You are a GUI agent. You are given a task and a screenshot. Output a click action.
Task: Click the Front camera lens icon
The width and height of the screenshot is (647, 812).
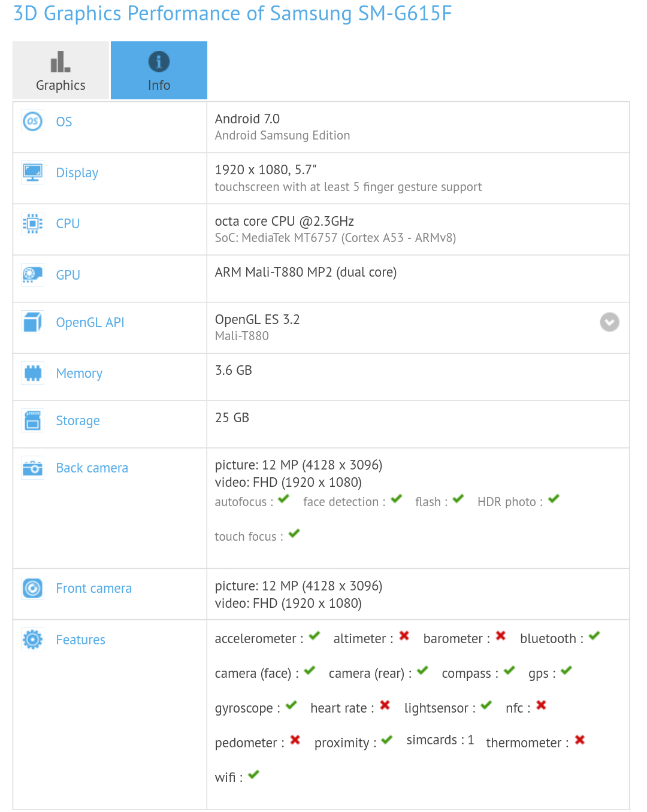(x=32, y=588)
